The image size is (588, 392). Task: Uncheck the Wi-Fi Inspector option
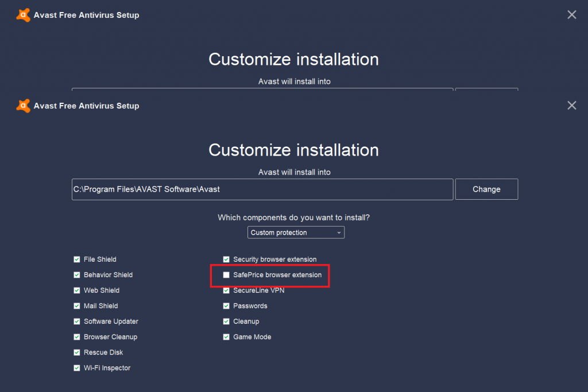click(x=77, y=368)
